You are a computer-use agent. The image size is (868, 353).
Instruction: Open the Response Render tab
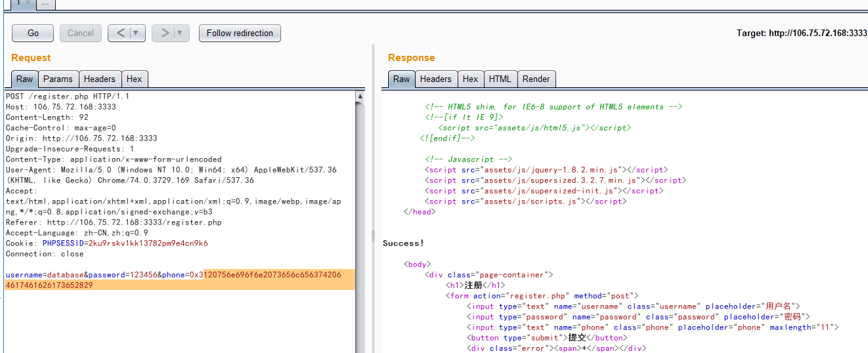[x=536, y=79]
